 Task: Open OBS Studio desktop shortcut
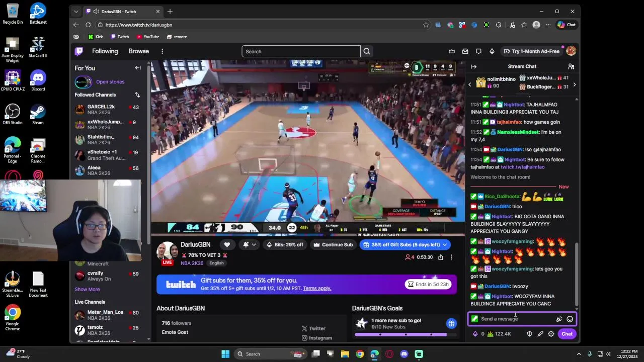tap(13, 114)
